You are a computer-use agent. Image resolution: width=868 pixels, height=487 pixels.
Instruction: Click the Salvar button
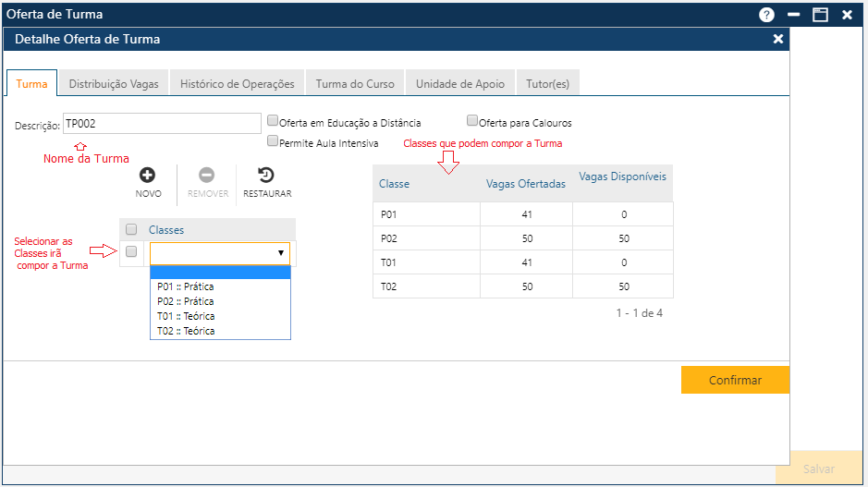click(818, 469)
